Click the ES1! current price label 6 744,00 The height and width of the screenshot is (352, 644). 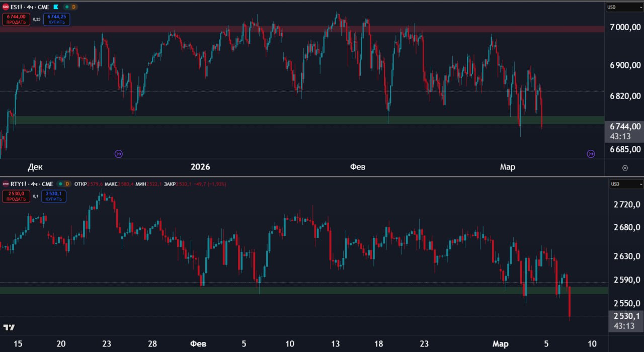point(625,127)
